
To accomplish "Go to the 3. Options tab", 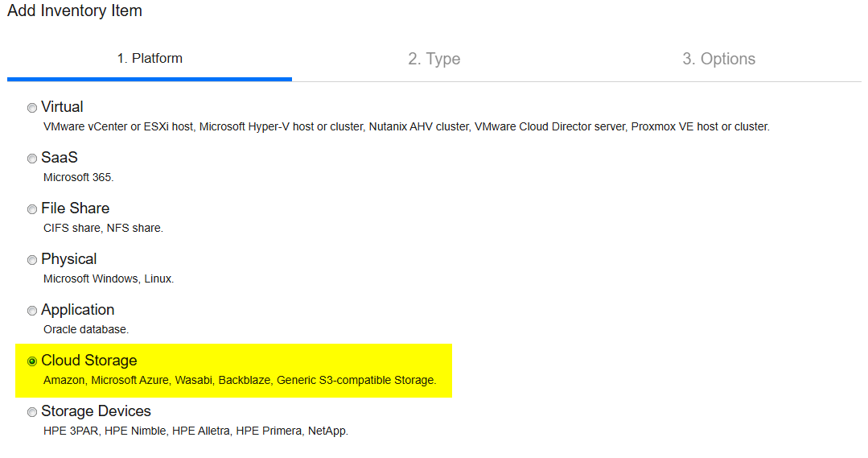I will (718, 59).
